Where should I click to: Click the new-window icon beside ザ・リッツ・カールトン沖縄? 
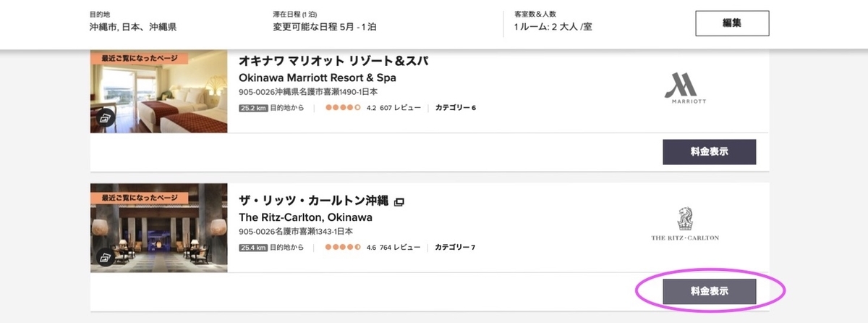coord(399,201)
